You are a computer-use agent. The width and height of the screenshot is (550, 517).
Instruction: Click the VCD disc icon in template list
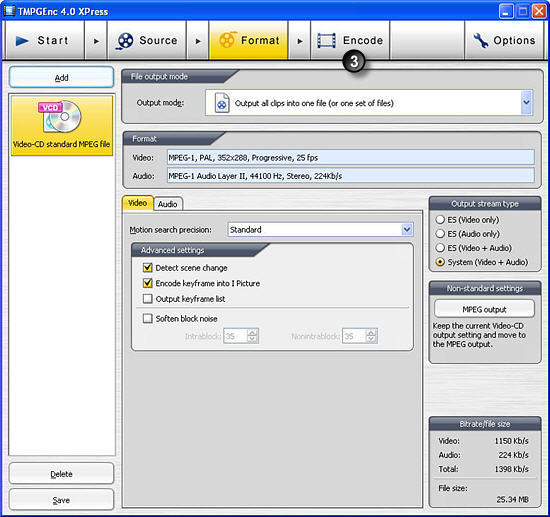61,117
